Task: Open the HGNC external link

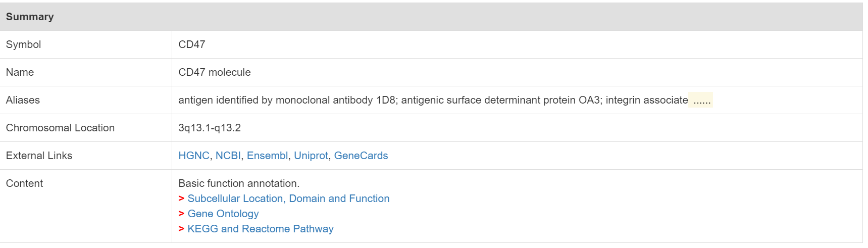Action: pyautogui.click(x=194, y=156)
